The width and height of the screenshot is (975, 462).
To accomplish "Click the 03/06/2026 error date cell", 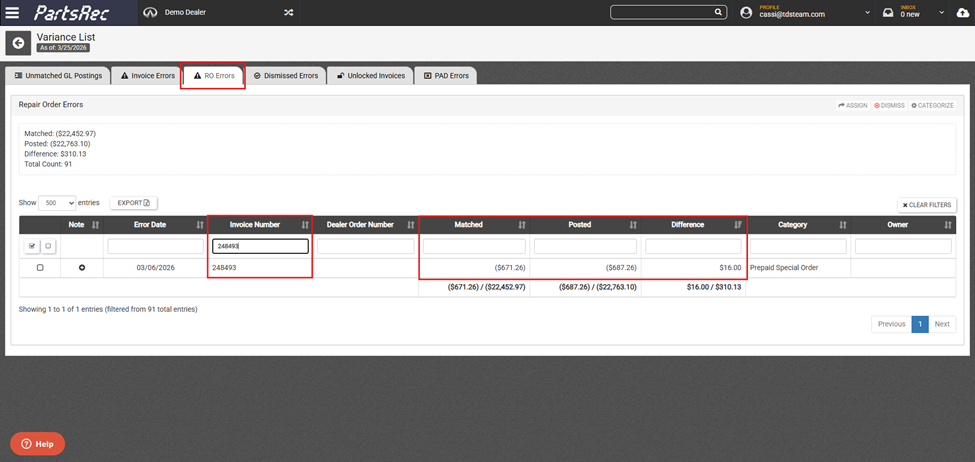I will (155, 267).
